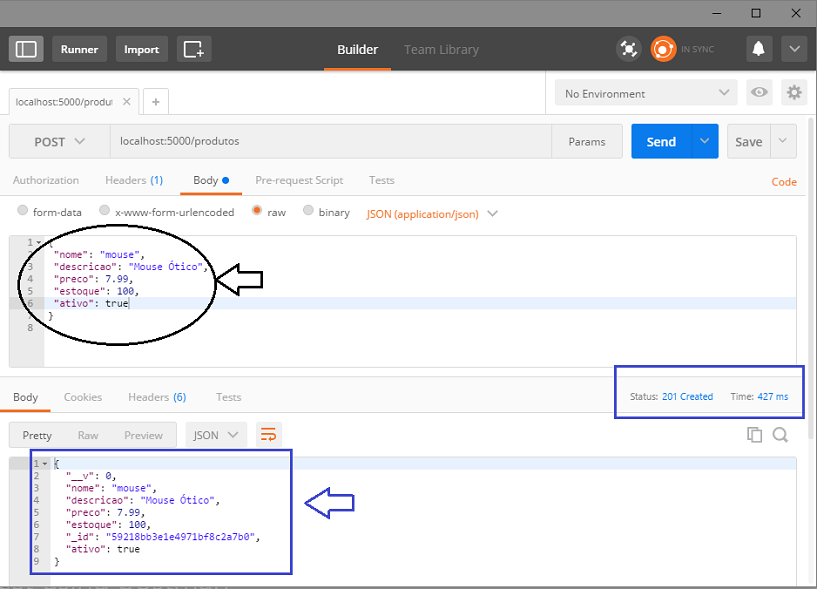Open the response Headers (6) tab
This screenshot has width=817, height=589.
tap(157, 397)
